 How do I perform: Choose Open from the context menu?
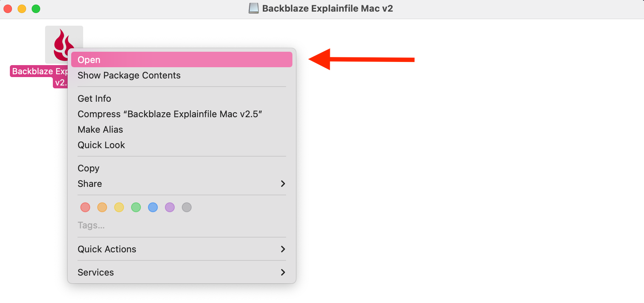click(x=182, y=60)
